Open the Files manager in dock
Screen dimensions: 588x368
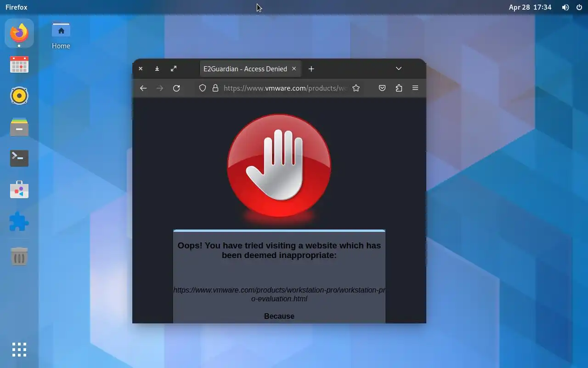pyautogui.click(x=19, y=127)
